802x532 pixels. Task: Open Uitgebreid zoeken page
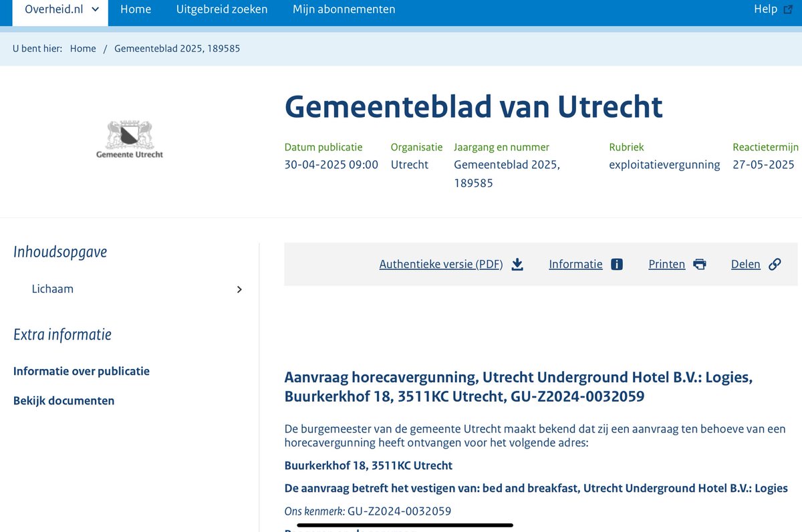point(222,9)
